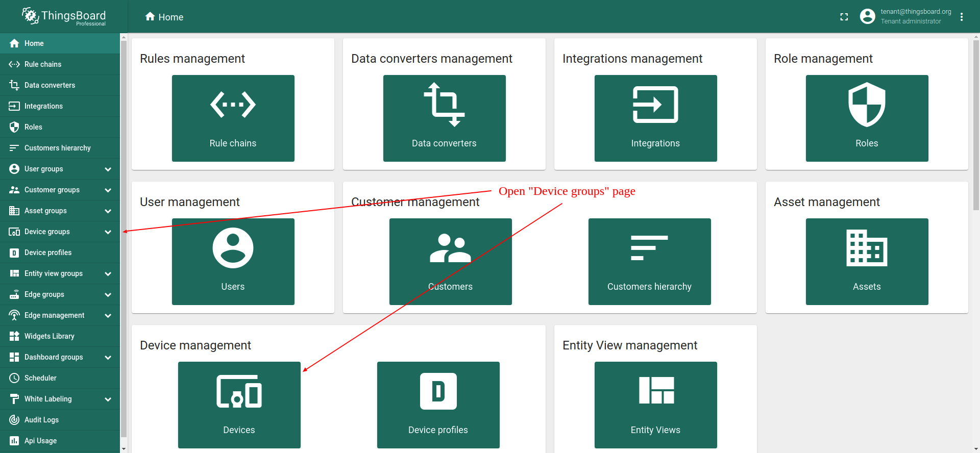Screen dimensions: 980x453
Task: Expand the White Labeling chevron
Action: click(108, 399)
